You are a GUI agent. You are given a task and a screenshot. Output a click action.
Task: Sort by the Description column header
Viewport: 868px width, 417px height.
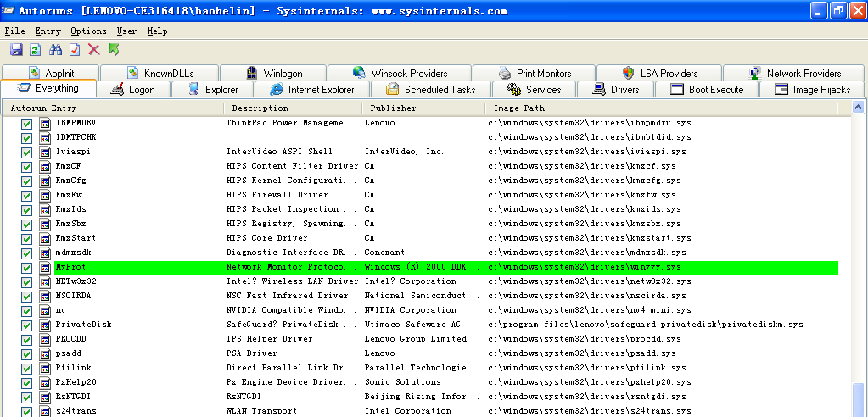point(294,108)
